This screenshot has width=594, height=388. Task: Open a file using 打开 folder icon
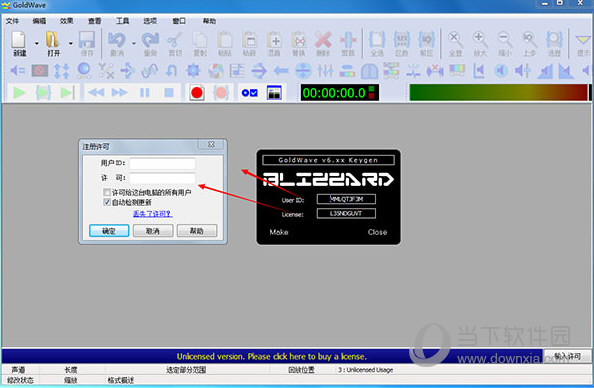tap(53, 43)
